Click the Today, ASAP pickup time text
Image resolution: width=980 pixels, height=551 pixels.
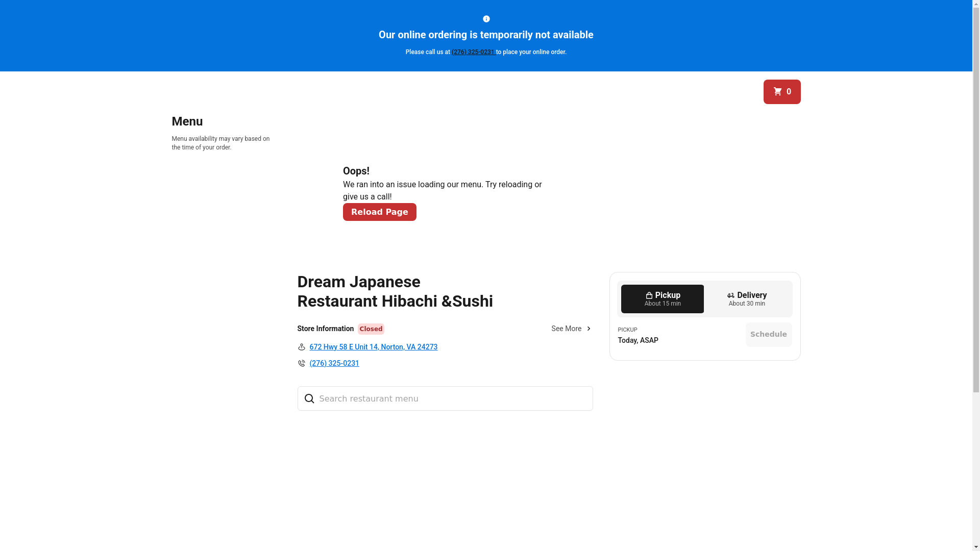coord(638,340)
